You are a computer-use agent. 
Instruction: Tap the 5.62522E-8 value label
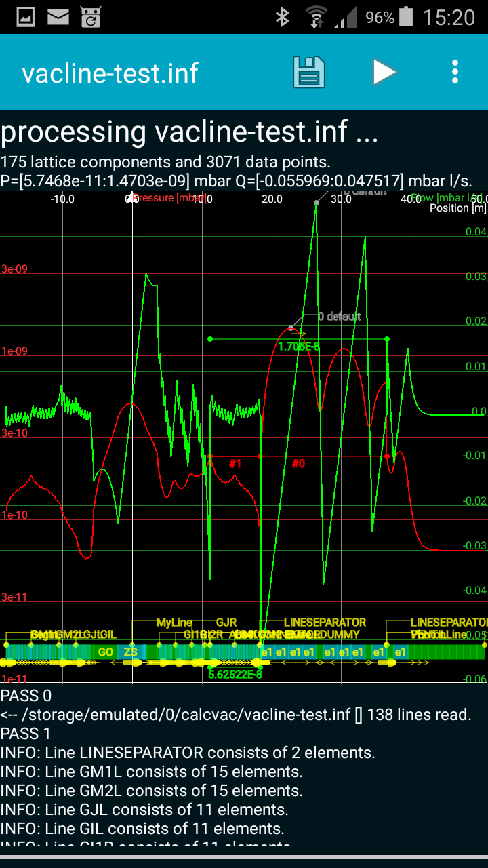(x=235, y=675)
